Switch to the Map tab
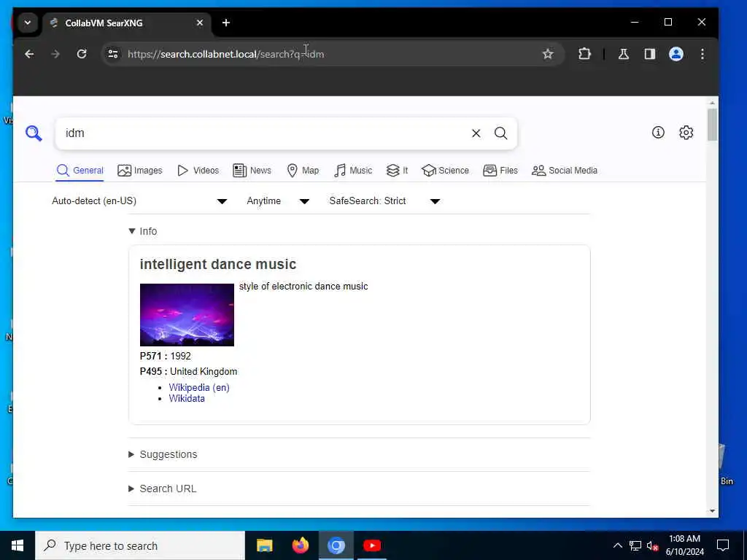Viewport: 747px width, 560px height. coord(303,171)
